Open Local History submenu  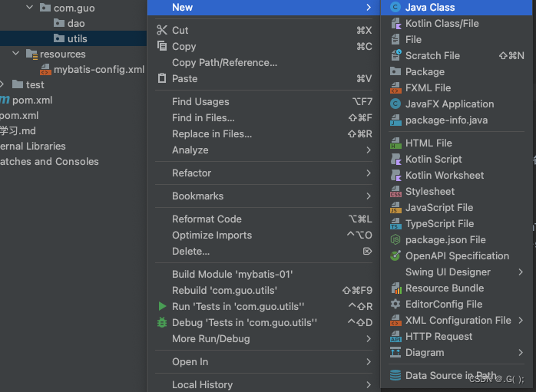pos(263,384)
